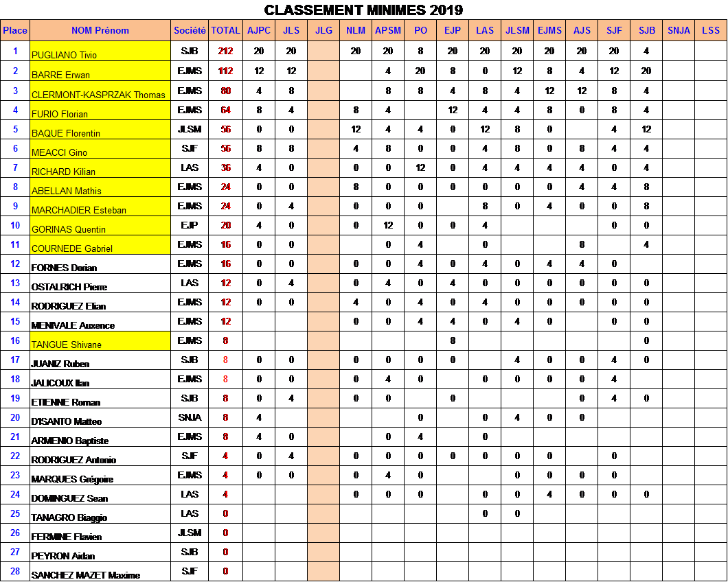Screen dimensions: 728x582
Task: Click the total score cell showing 212
Action: click(x=225, y=51)
